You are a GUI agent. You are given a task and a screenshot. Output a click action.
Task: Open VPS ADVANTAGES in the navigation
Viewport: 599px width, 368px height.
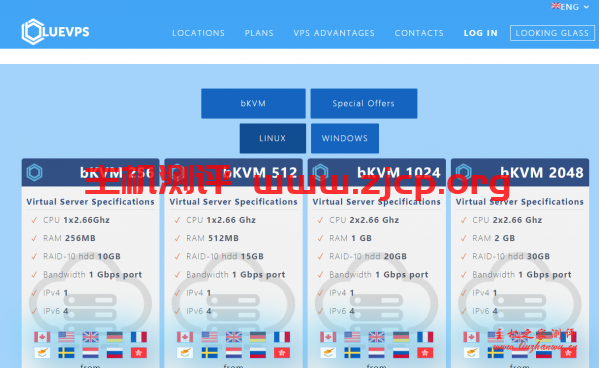(334, 33)
